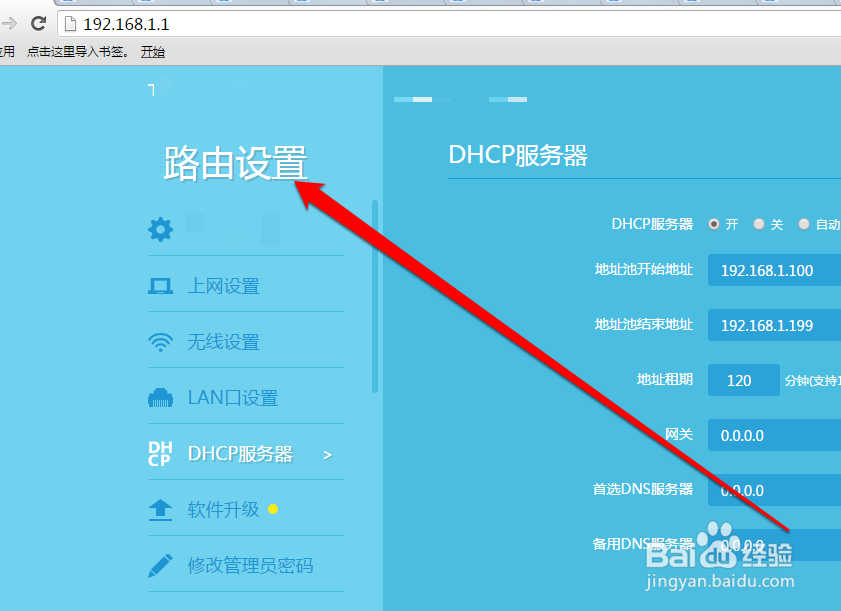Click the upload arrow icon for 软件升级

point(160,510)
